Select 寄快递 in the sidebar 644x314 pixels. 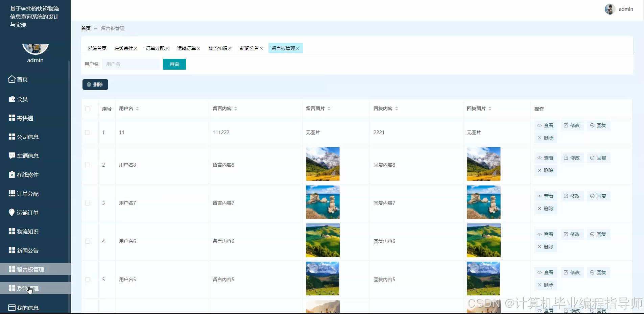click(x=24, y=118)
